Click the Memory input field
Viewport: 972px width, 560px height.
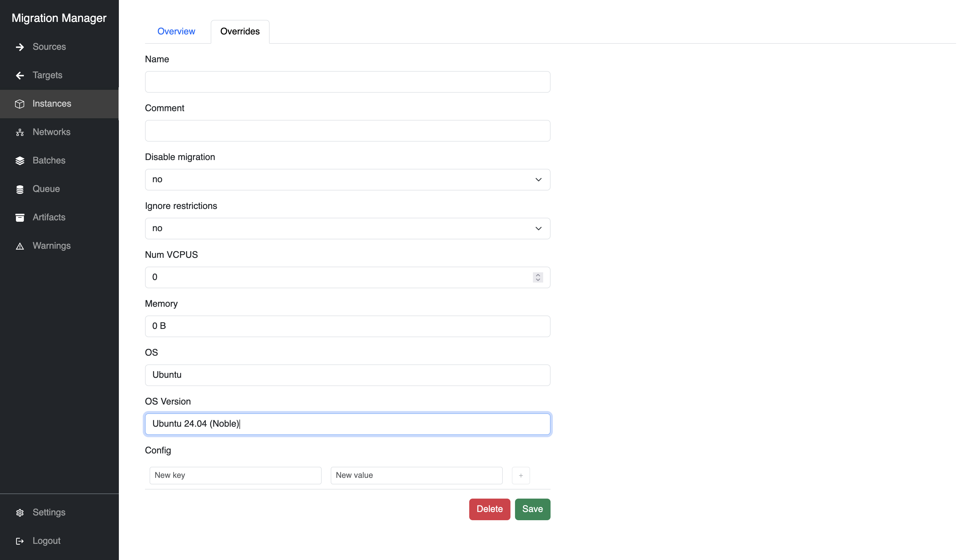[347, 326]
